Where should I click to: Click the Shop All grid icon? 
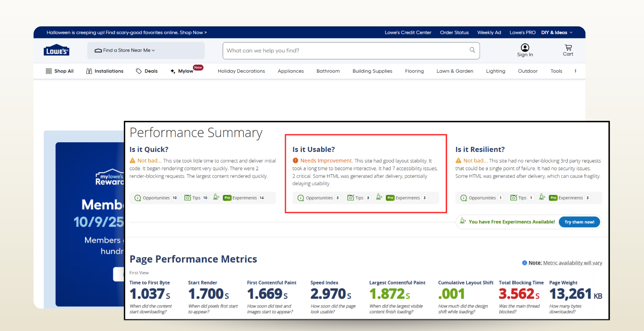(x=48, y=71)
